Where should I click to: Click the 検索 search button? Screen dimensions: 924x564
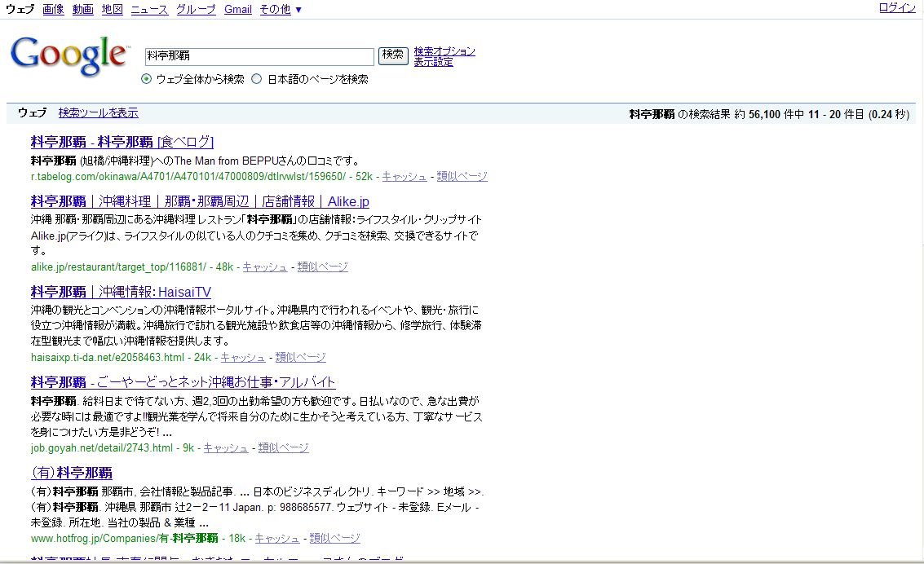click(393, 55)
